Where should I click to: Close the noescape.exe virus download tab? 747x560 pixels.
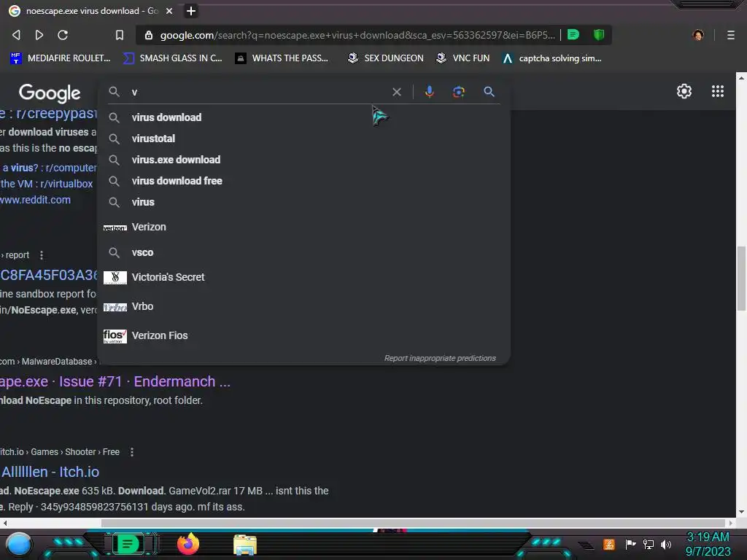pyautogui.click(x=169, y=10)
